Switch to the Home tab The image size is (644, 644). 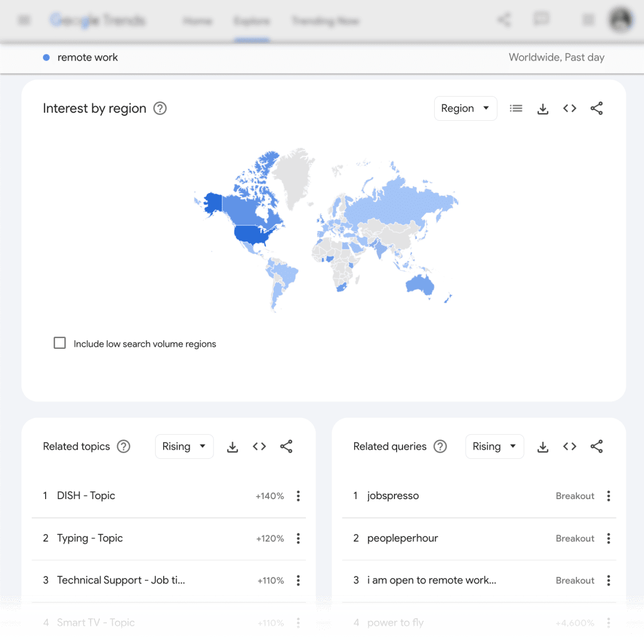click(197, 21)
